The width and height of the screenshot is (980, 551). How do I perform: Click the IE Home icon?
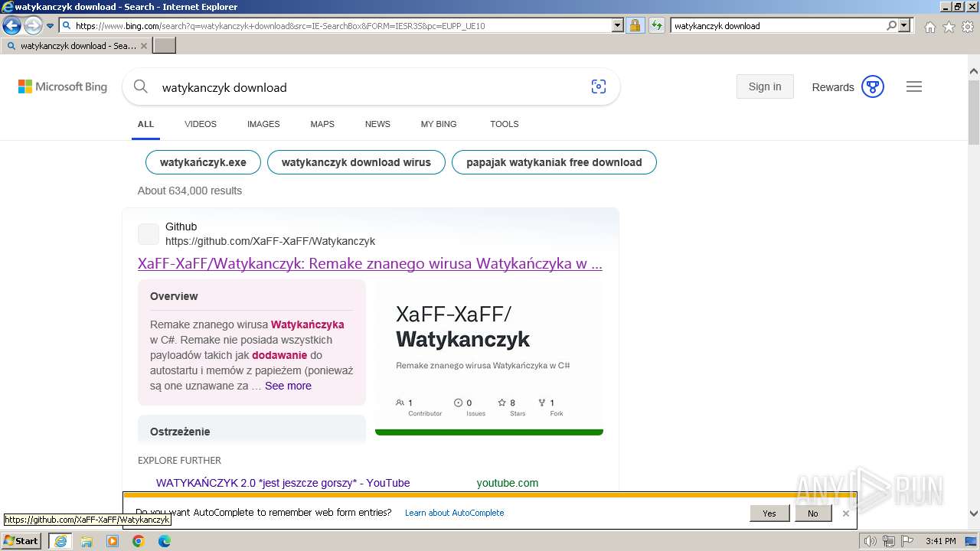929,27
